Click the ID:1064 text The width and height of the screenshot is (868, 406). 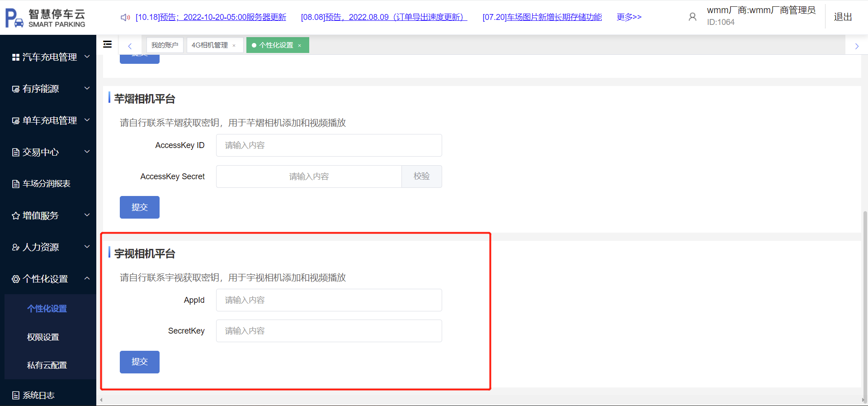[721, 22]
